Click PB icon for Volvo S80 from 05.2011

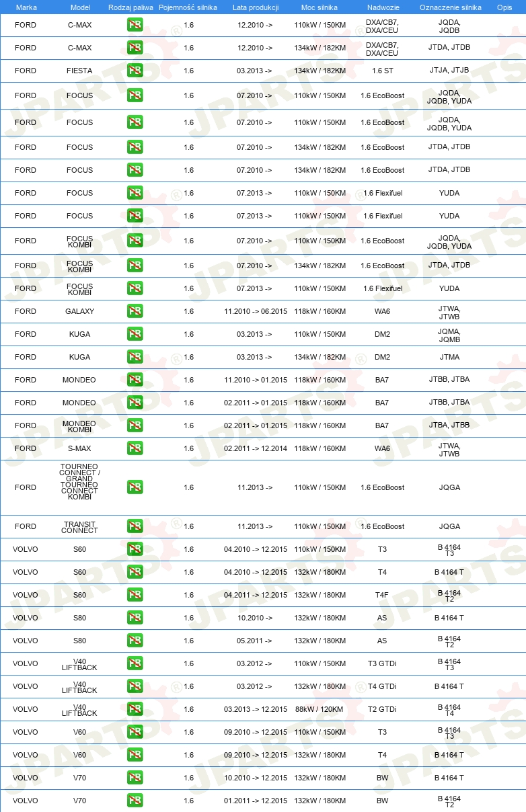pos(135,641)
